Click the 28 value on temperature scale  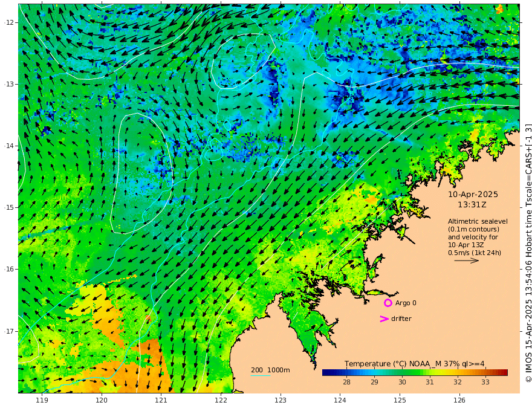click(346, 382)
